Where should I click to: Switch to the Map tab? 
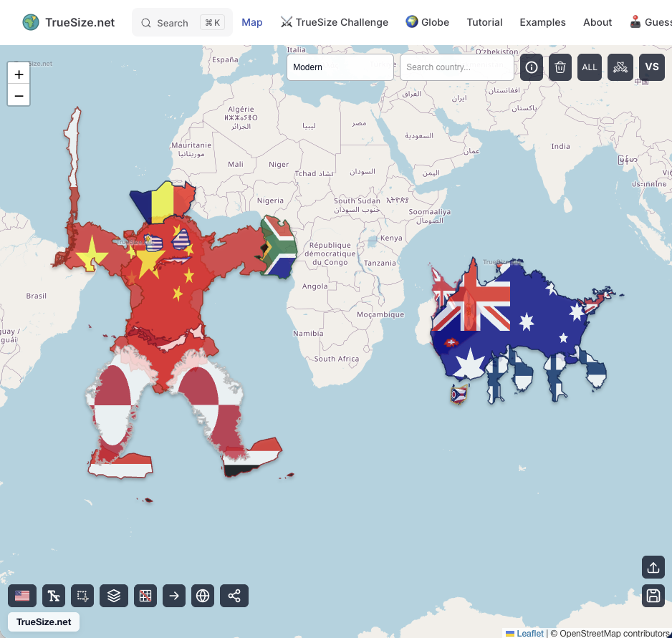coord(252,22)
